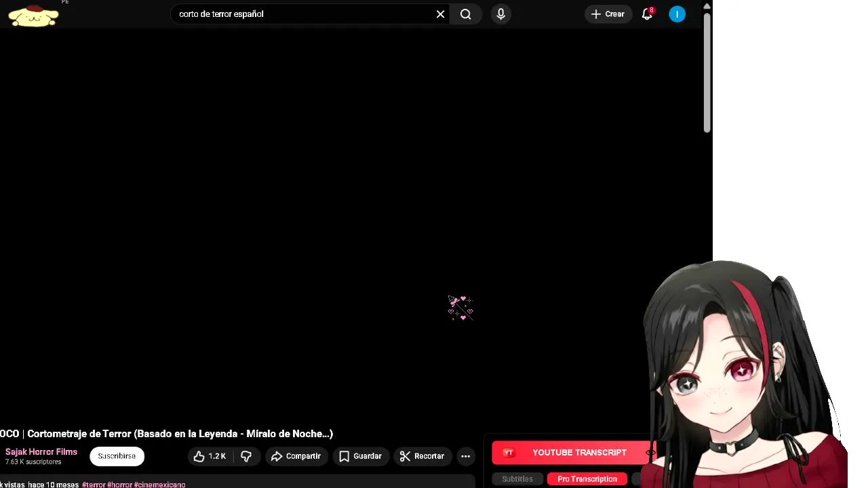Open the three-dot more actions menu
868x488 pixels.
pos(466,456)
